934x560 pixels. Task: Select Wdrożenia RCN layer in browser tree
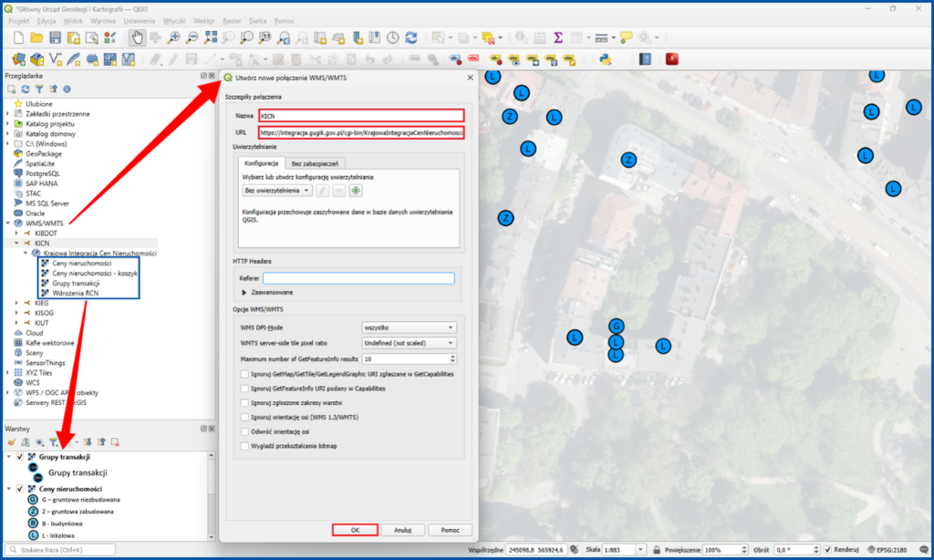[75, 293]
